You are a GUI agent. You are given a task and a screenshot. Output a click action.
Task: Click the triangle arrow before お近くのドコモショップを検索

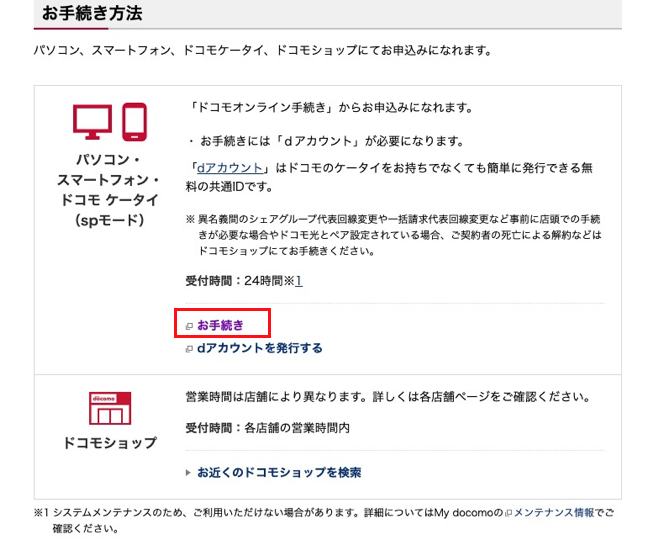pos(188,473)
